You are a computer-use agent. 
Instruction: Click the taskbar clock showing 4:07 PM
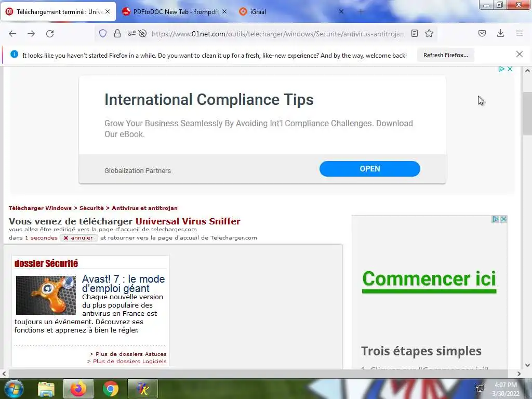[x=506, y=389]
